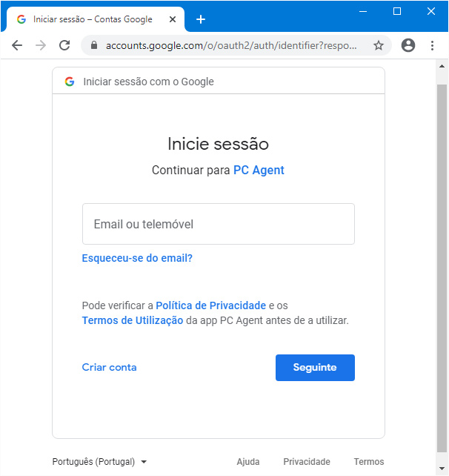This screenshot has height=476, width=449.
Task: Click the PC Agent app link
Action: pyautogui.click(x=259, y=171)
